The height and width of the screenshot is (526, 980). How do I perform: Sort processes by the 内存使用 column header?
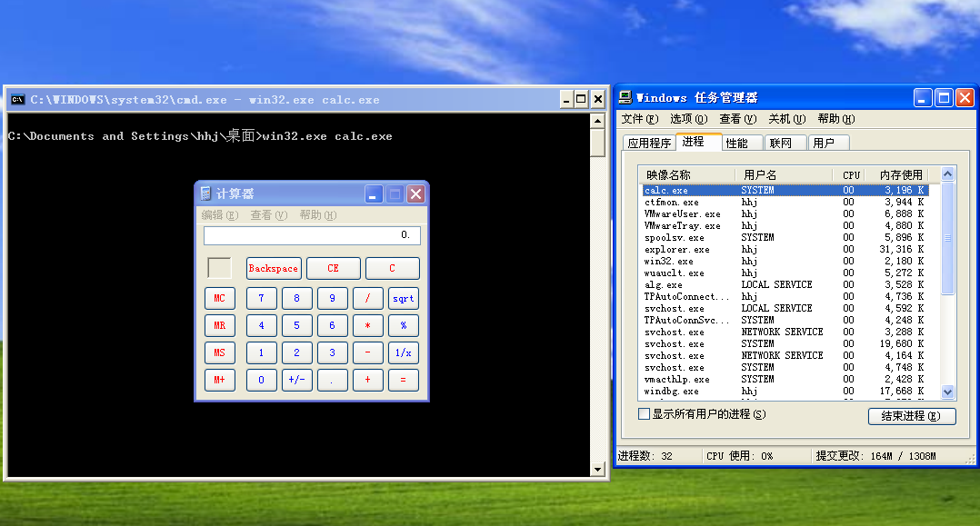[900, 175]
